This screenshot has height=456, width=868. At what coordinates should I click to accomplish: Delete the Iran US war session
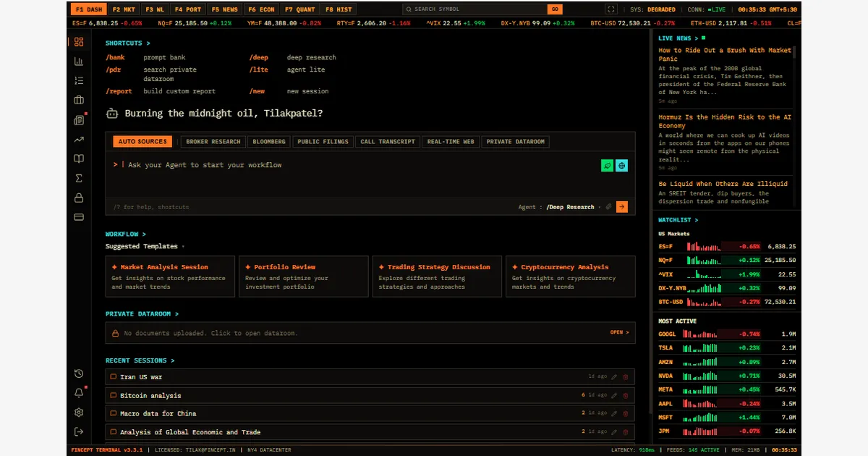coord(626,377)
